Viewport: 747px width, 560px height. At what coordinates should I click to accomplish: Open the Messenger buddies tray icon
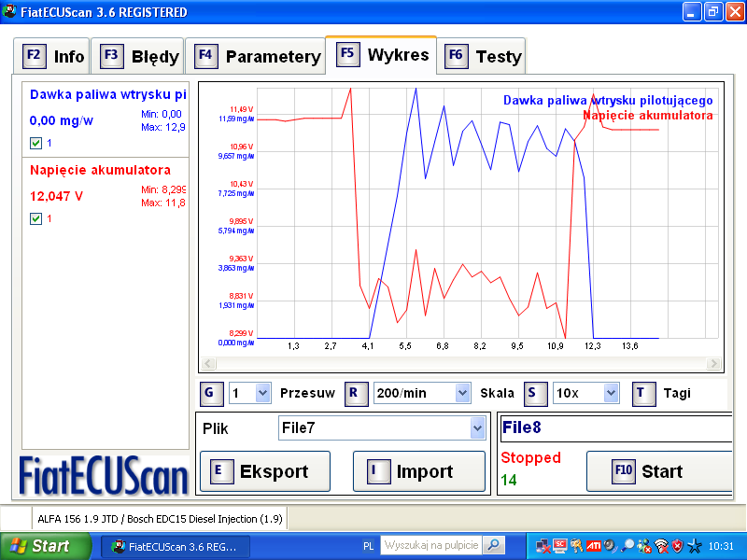click(x=644, y=546)
